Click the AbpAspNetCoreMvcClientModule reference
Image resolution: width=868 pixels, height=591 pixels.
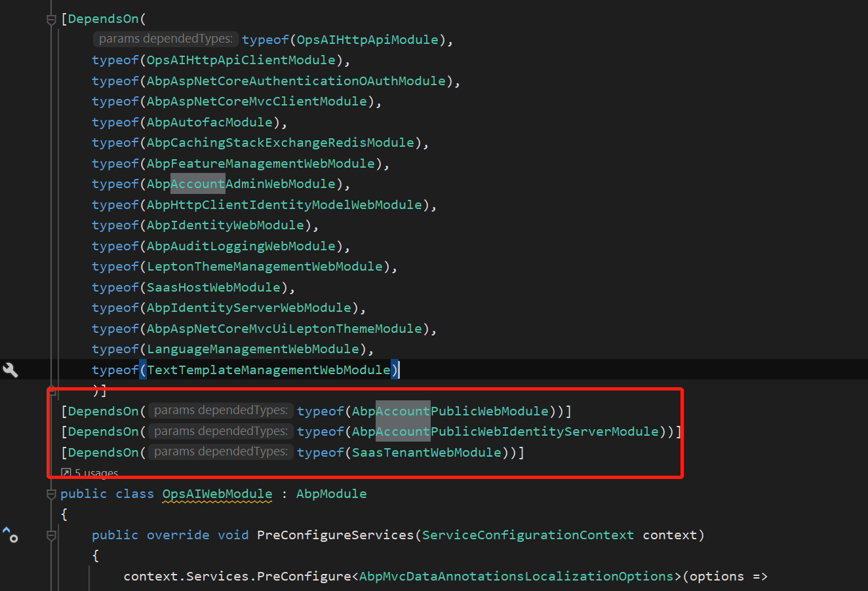coord(257,102)
